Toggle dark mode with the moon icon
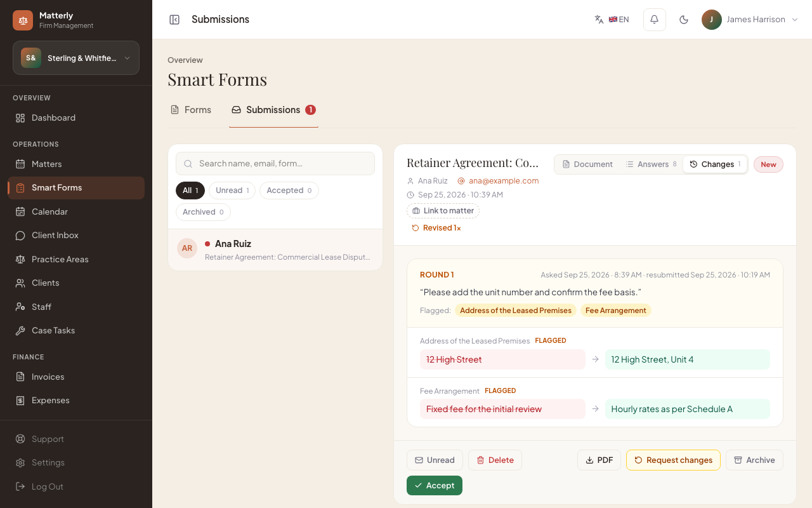Screen dimensions: 812x508 coord(684,20)
